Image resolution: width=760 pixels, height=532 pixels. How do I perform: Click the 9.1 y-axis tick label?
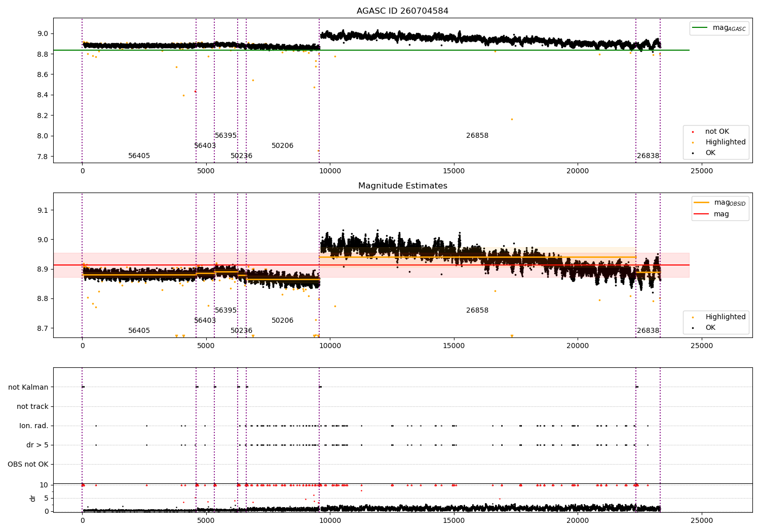click(43, 210)
